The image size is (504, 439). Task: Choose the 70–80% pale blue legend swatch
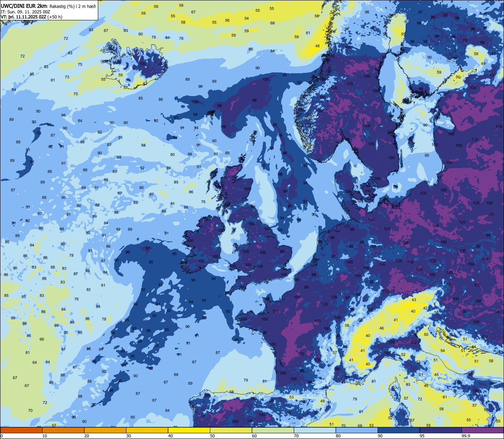point(315,430)
